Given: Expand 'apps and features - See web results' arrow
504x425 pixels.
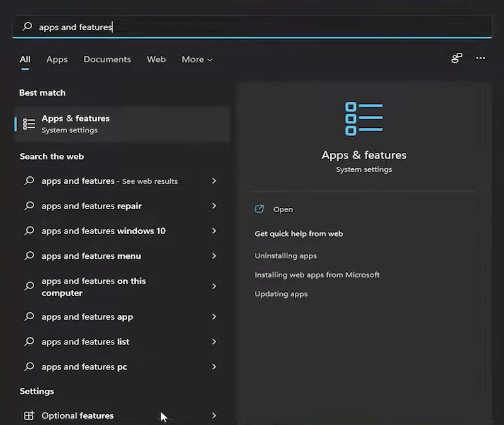Looking at the screenshot, I should click(x=214, y=181).
